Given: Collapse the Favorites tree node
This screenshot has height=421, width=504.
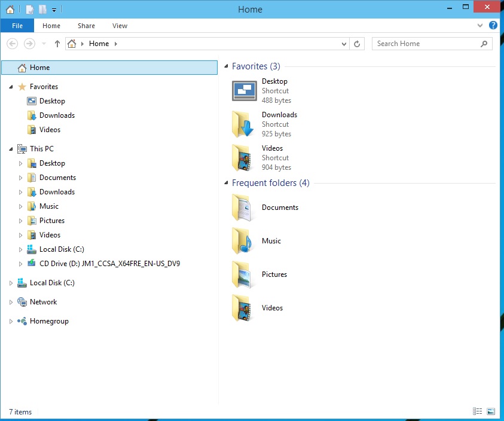Looking at the screenshot, I should point(11,87).
